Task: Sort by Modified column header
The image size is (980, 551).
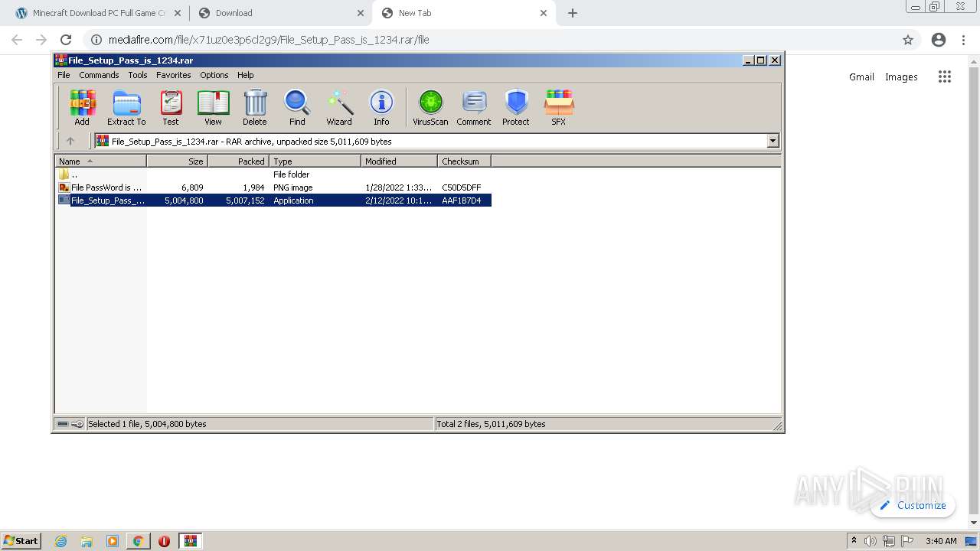Action: tap(399, 161)
